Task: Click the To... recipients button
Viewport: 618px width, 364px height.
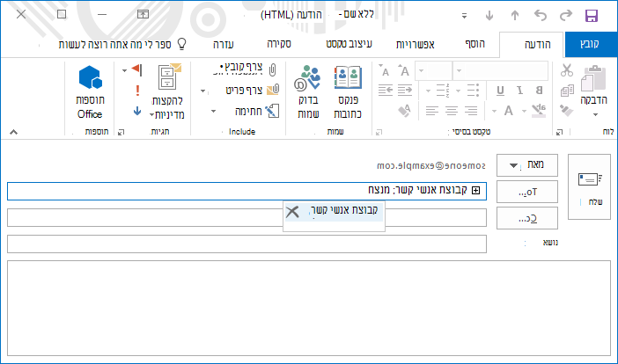Action: (527, 192)
